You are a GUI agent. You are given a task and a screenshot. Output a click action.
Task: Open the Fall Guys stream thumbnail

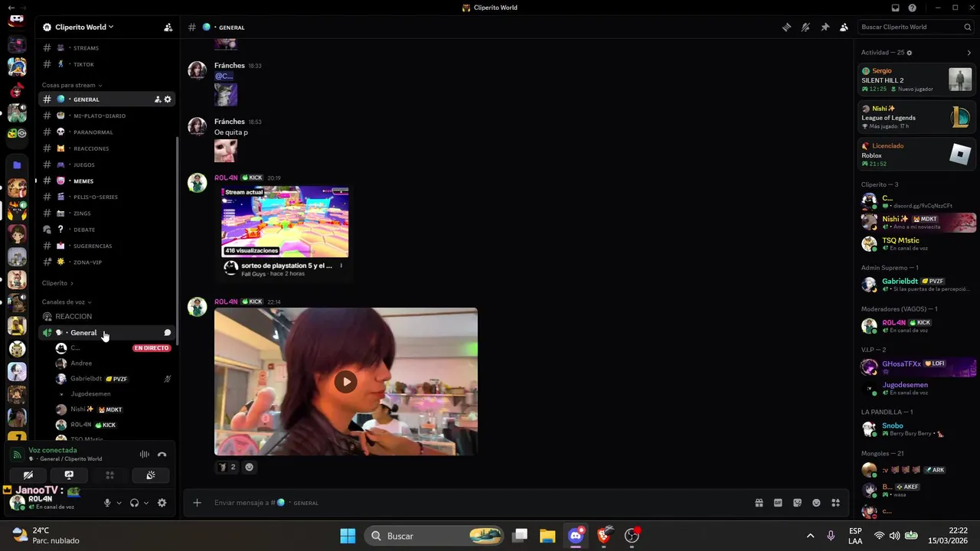click(285, 222)
